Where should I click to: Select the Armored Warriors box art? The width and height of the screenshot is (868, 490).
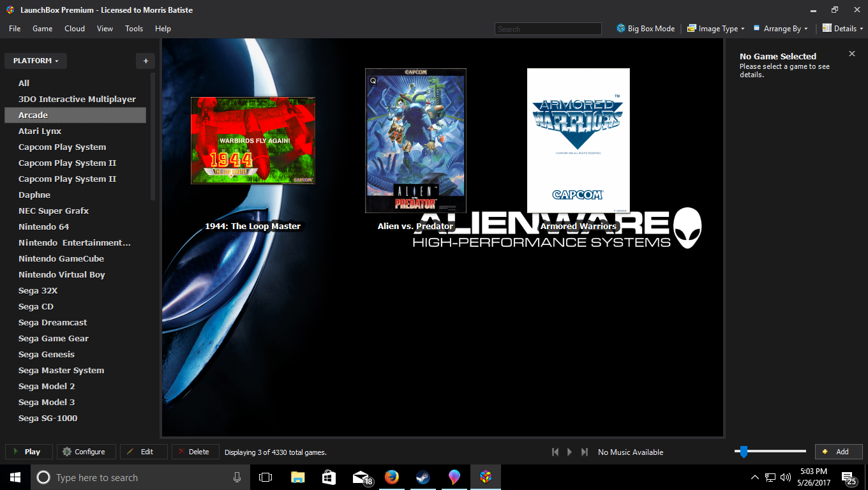578,140
